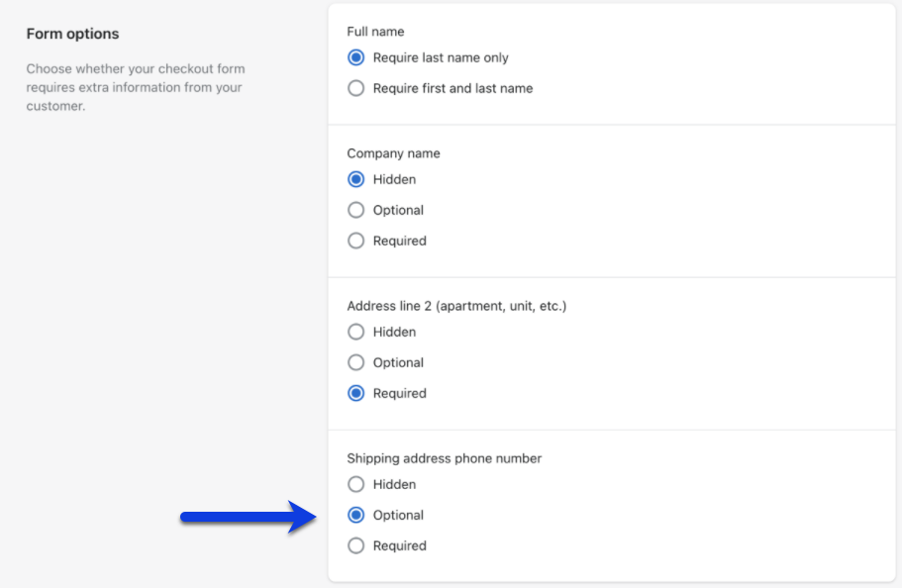Make Address line 2 Optional
The height and width of the screenshot is (588, 902).
point(356,362)
